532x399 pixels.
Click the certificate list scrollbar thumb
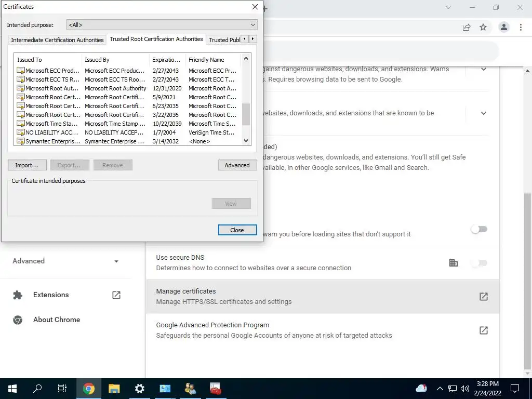click(246, 114)
